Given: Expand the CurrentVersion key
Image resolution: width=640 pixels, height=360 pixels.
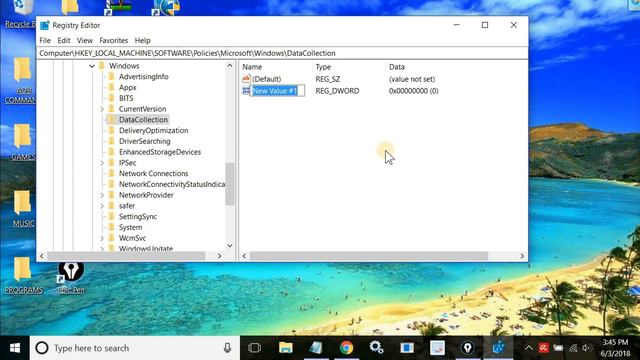Looking at the screenshot, I should click(x=102, y=109).
